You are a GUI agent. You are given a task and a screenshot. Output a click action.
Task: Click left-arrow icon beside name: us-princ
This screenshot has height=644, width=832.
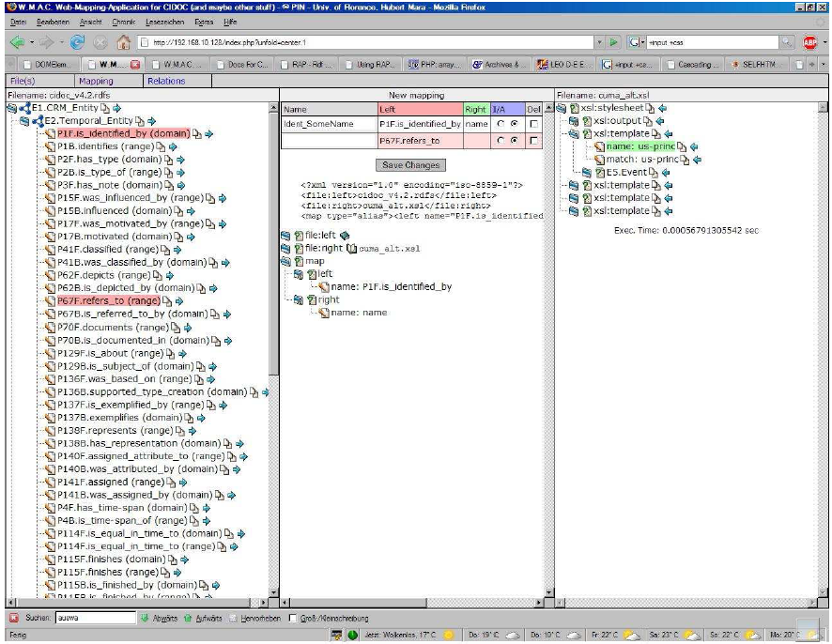tap(694, 146)
